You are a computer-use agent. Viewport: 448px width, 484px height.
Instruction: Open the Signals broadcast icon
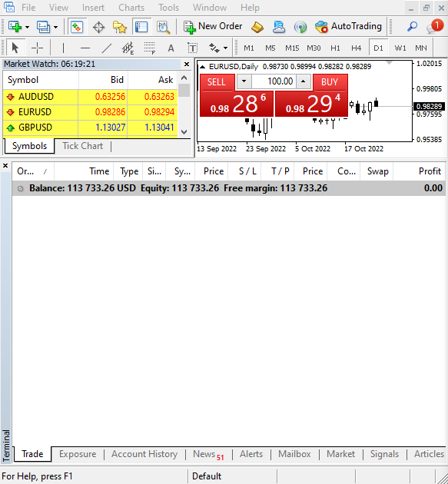(x=300, y=27)
